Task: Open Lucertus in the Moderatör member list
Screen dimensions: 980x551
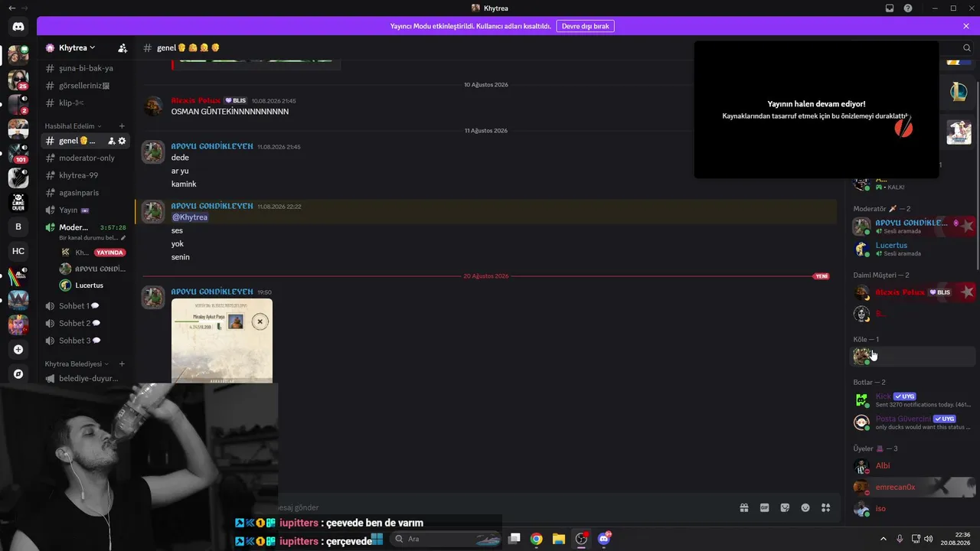Action: click(914, 249)
